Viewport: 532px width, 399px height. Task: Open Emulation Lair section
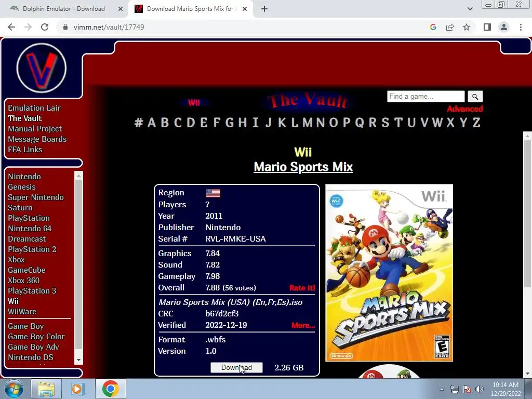click(34, 108)
